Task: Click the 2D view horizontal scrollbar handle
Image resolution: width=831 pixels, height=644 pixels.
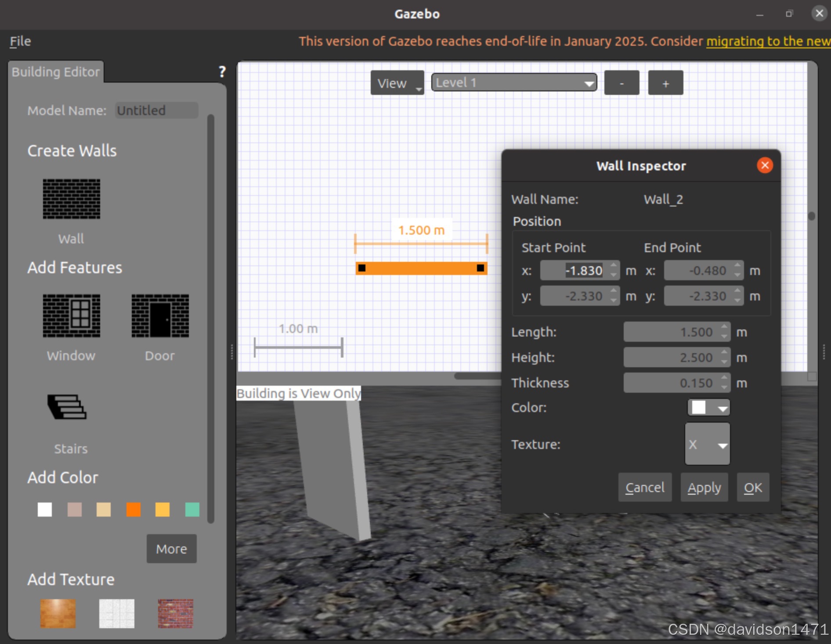Action: [477, 376]
